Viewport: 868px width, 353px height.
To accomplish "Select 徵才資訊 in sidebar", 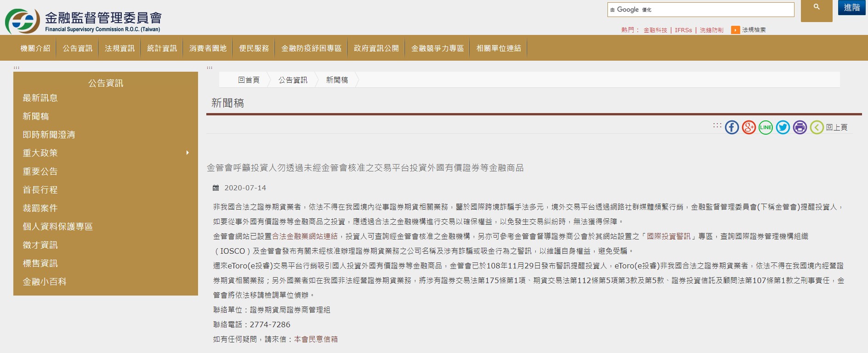I will pyautogui.click(x=40, y=245).
